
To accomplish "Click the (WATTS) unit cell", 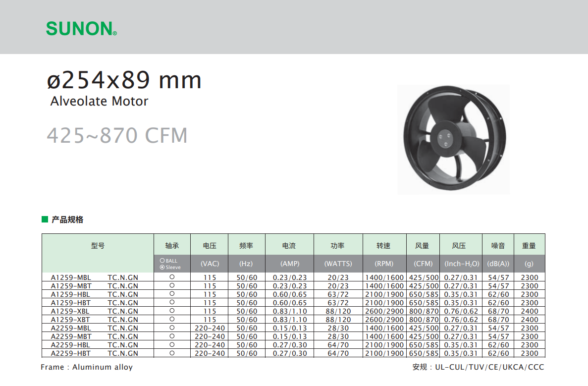I will tap(338, 264).
